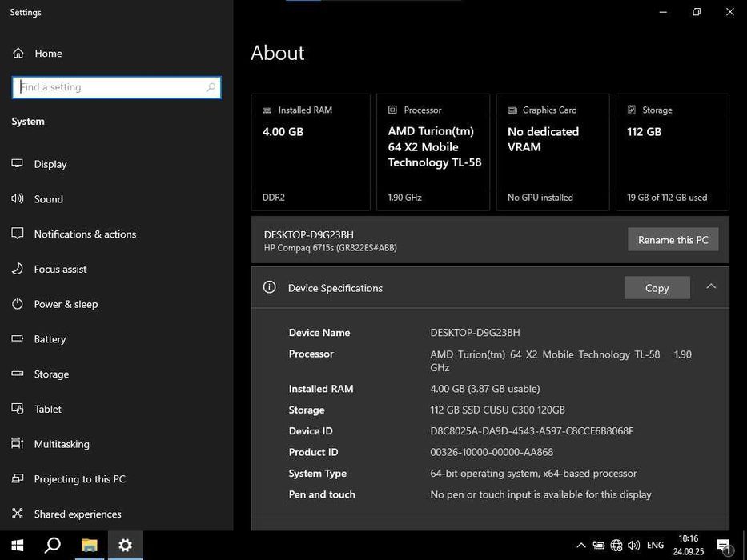Click the network globe tray icon
The image size is (747, 560).
point(616,546)
